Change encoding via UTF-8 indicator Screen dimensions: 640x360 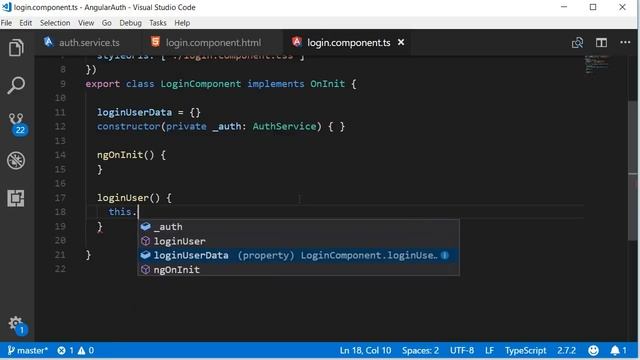pos(462,350)
